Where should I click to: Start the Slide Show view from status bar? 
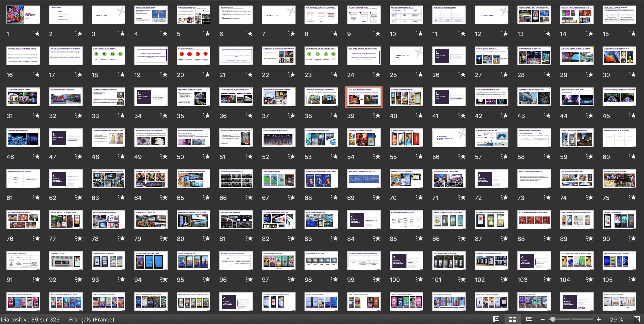pyautogui.click(x=529, y=319)
